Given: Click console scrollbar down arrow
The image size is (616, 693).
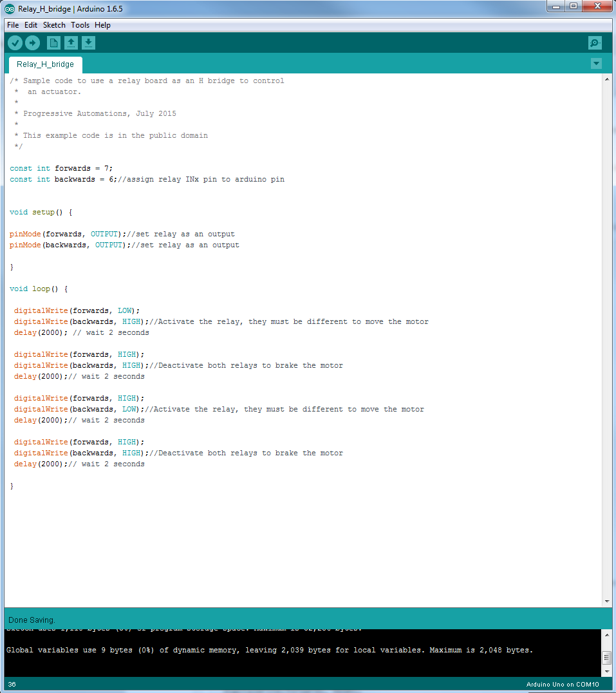Looking at the screenshot, I should coord(607,672).
